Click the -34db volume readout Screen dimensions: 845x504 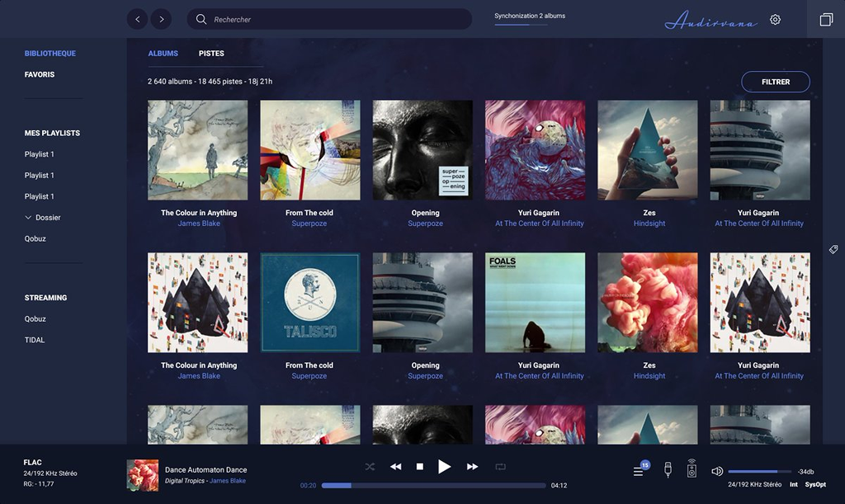click(x=805, y=472)
